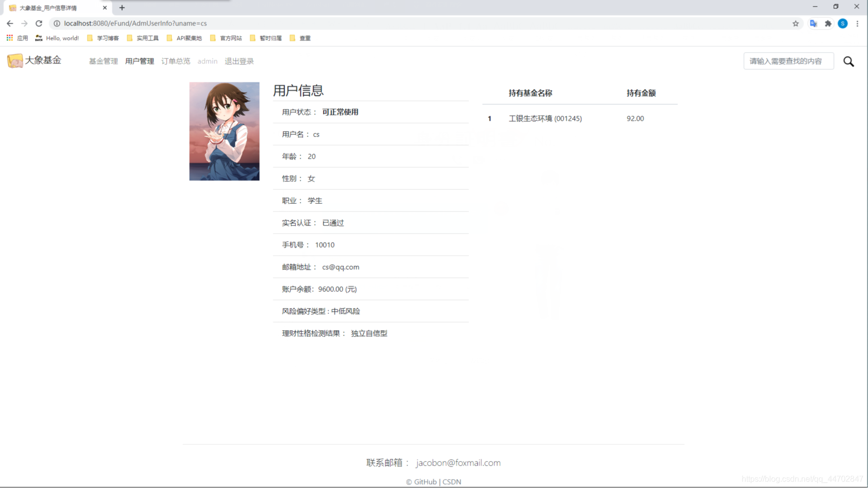Click the 账户余额 9600.00 row

click(x=371, y=289)
